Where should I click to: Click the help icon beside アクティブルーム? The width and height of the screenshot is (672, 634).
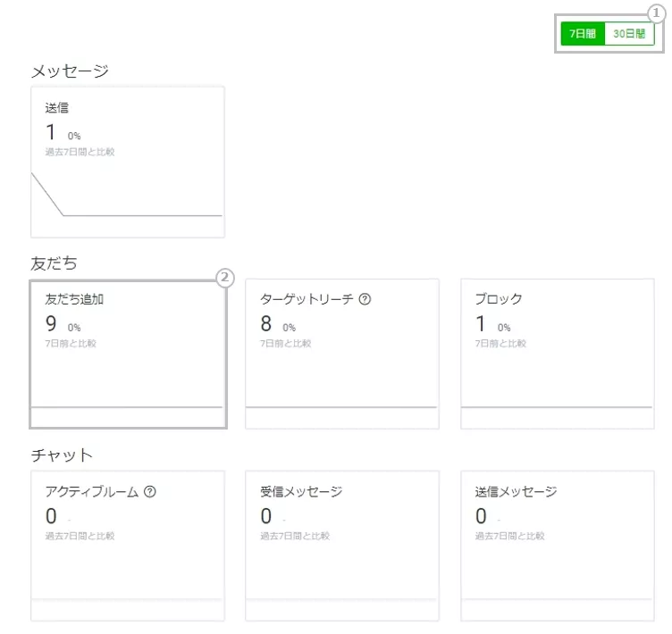click(x=150, y=492)
